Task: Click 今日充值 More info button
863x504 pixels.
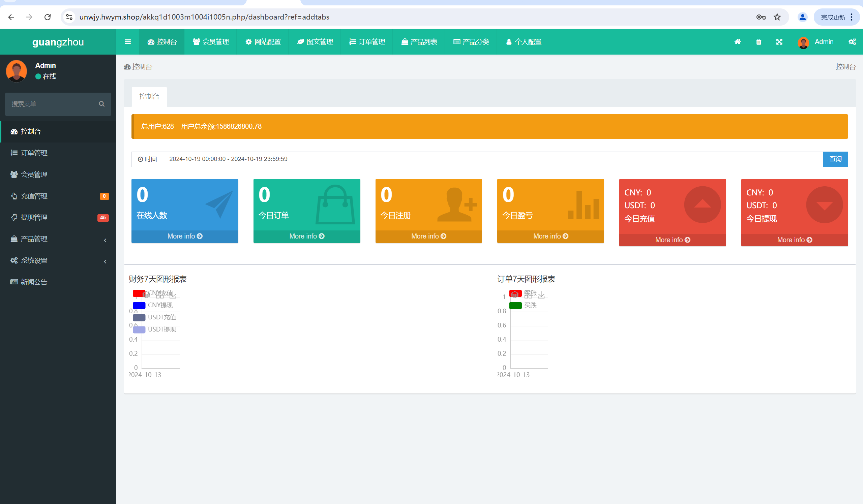Action: pos(672,240)
